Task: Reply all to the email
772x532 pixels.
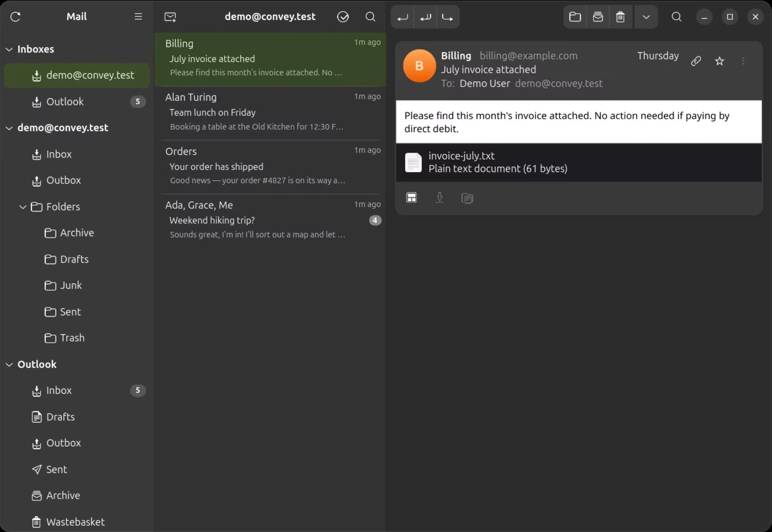Action: (x=425, y=17)
